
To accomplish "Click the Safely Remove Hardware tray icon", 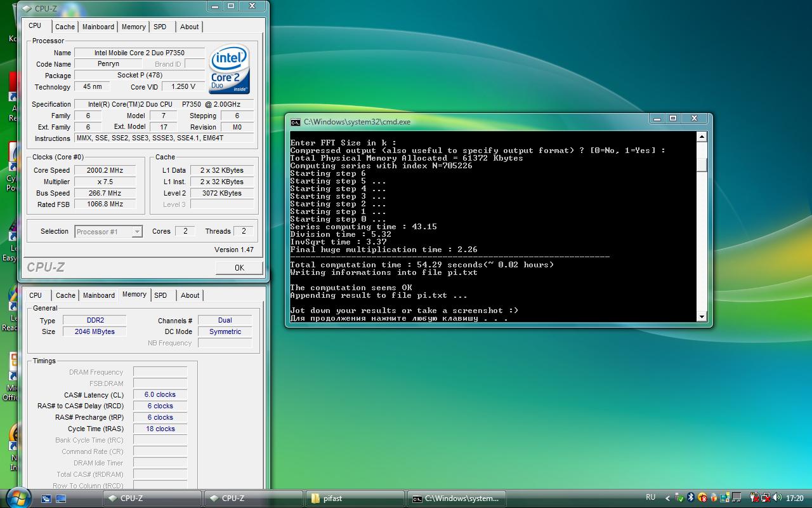I will 679,498.
